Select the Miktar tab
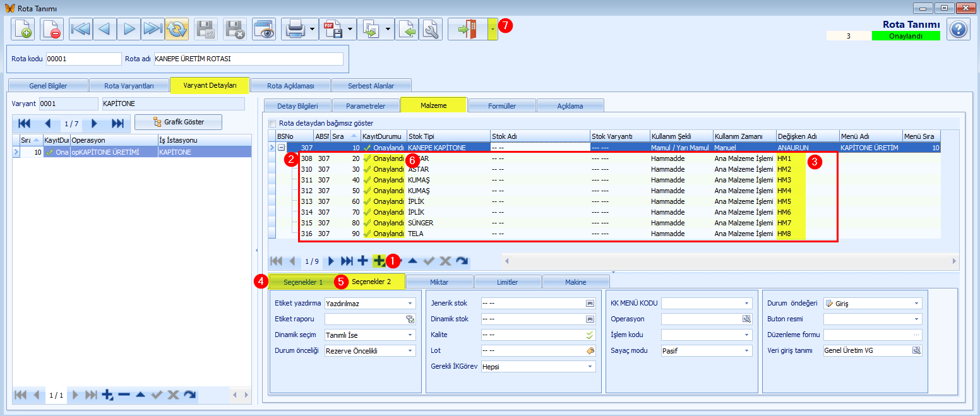Viewport: 980px width, 416px height. coord(440,282)
